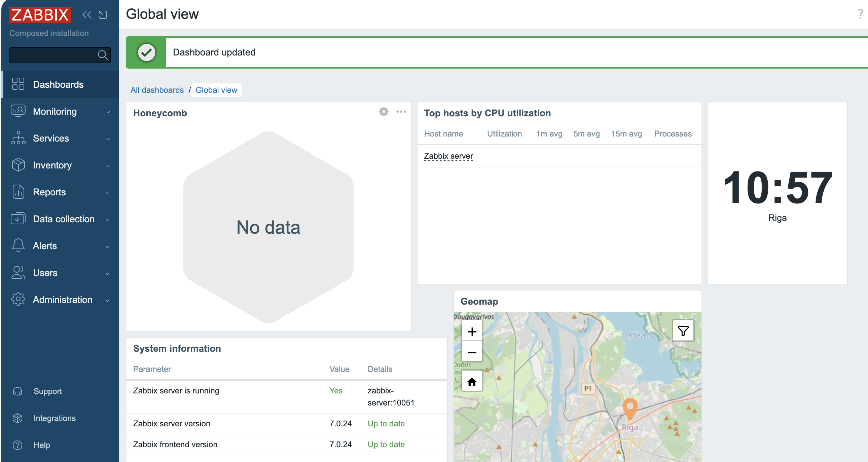Open the Geomap severity filter
This screenshot has height=462, width=868.
tap(683, 331)
